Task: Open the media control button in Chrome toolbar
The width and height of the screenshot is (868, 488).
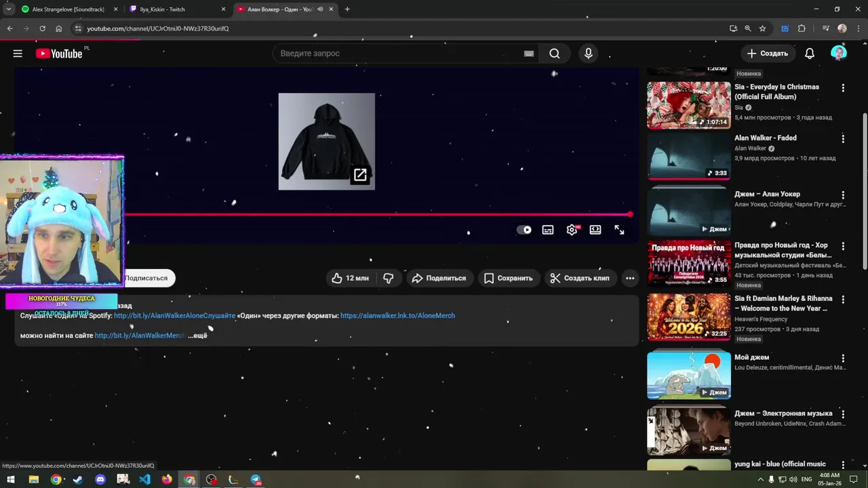Action: [825, 28]
